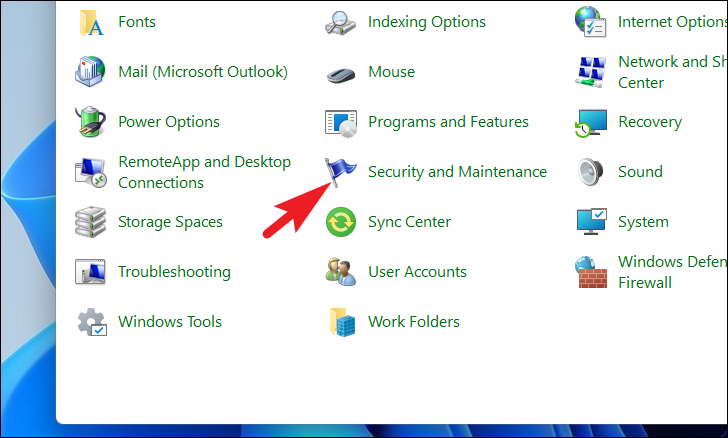The image size is (728, 438).
Task: Click the Sound speaker icon
Action: point(591,172)
